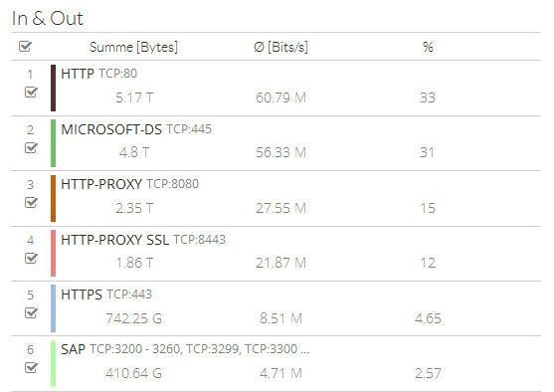The image size is (554, 392).
Task: Sort by the % column header
Action: [x=428, y=47]
